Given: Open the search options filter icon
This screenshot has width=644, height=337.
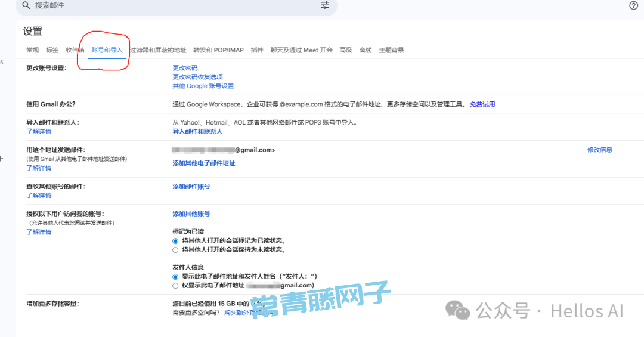Looking at the screenshot, I should pyautogui.click(x=325, y=5).
